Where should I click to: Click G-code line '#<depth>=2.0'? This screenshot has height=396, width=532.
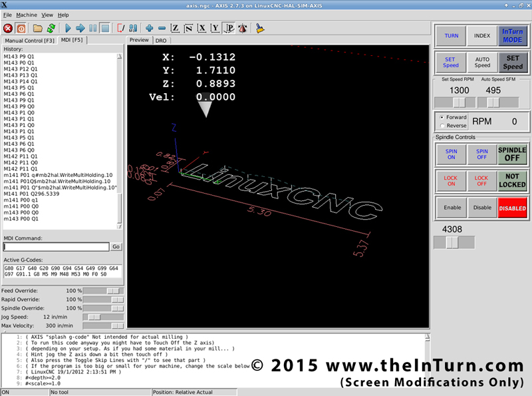pos(43,377)
